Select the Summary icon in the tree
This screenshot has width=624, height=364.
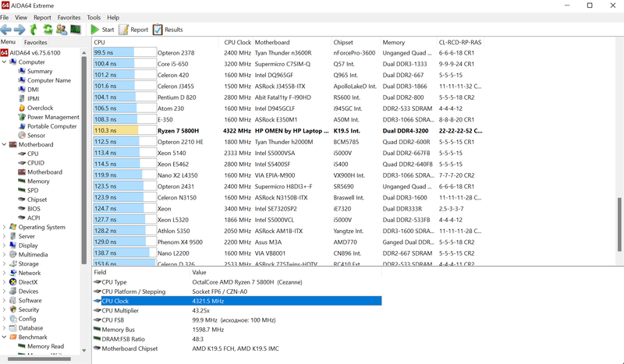pos(22,71)
